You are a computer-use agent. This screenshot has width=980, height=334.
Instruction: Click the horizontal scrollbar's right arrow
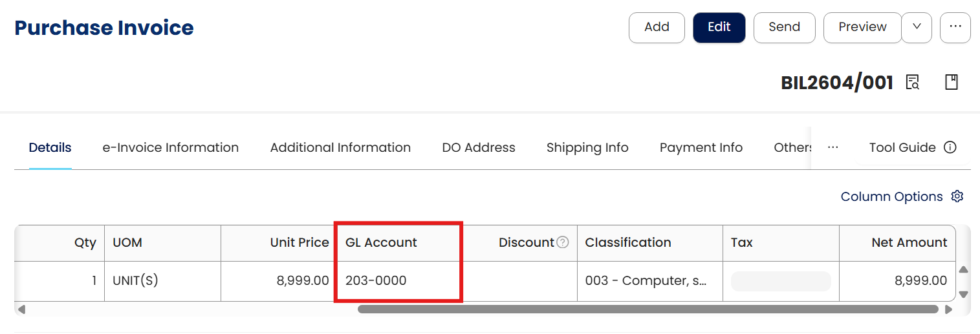pos(949,309)
